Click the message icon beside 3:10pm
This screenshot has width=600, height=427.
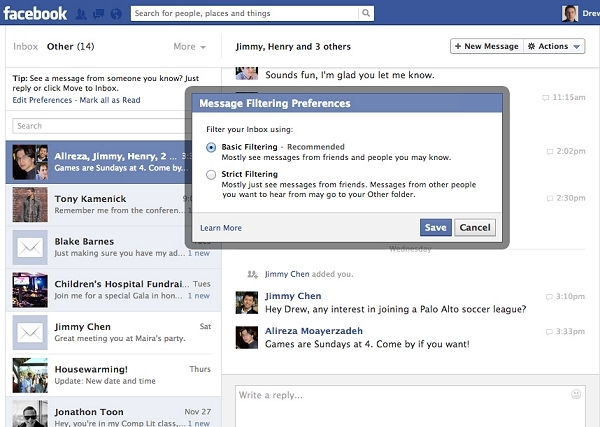coord(549,297)
